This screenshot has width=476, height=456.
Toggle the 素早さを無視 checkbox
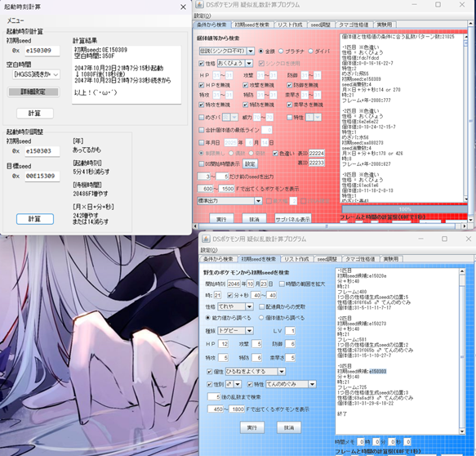click(290, 105)
